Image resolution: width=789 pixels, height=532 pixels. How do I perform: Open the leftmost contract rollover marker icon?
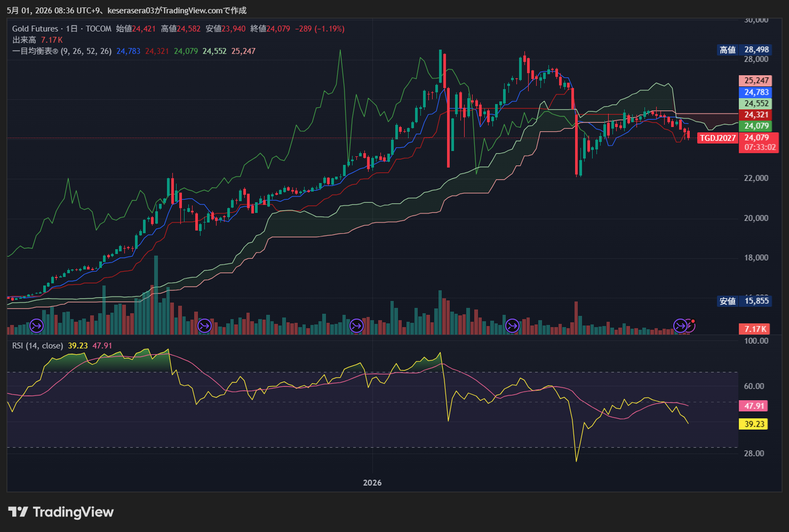[36, 325]
